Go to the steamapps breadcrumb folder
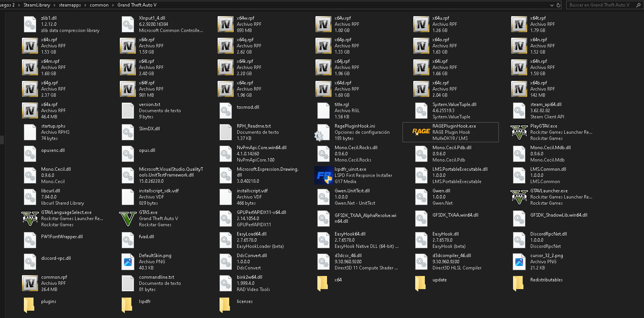 (70, 5)
